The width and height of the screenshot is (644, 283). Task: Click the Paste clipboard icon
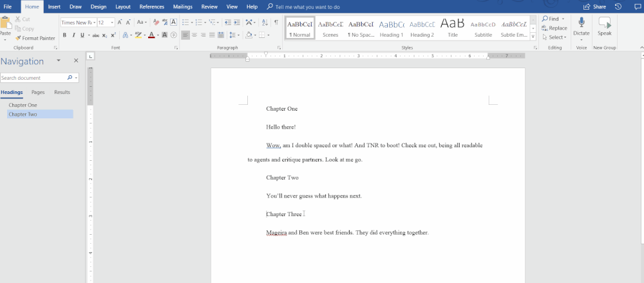point(5,23)
